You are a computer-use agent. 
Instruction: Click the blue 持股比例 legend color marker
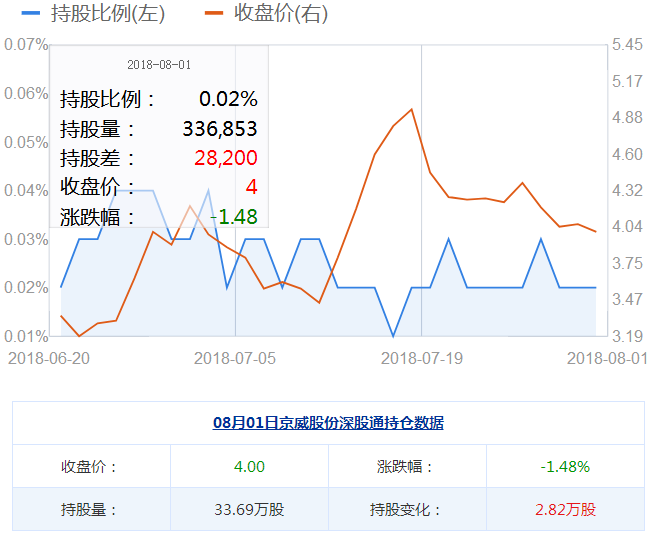click(31, 13)
